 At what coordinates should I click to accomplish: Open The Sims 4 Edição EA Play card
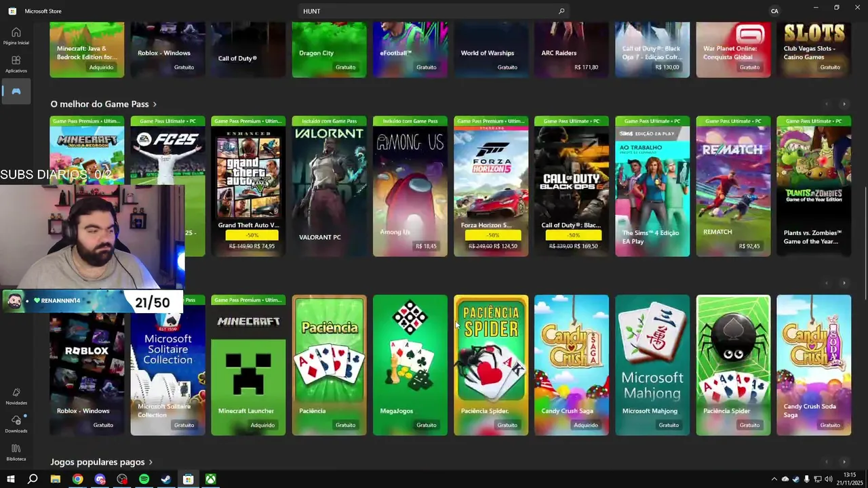click(652, 186)
